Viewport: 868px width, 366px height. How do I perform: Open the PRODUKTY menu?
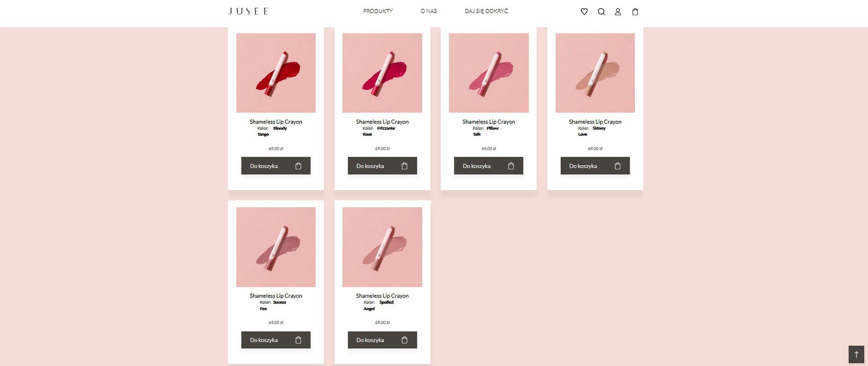[x=378, y=11]
